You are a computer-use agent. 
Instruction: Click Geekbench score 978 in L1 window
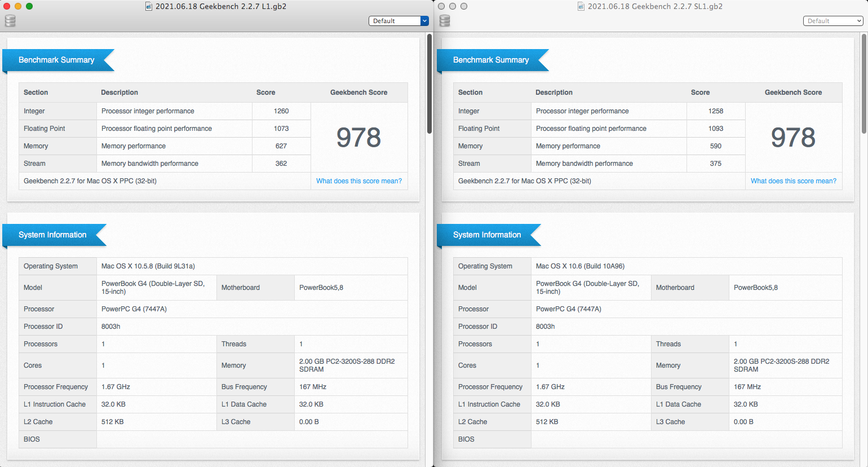click(x=359, y=138)
